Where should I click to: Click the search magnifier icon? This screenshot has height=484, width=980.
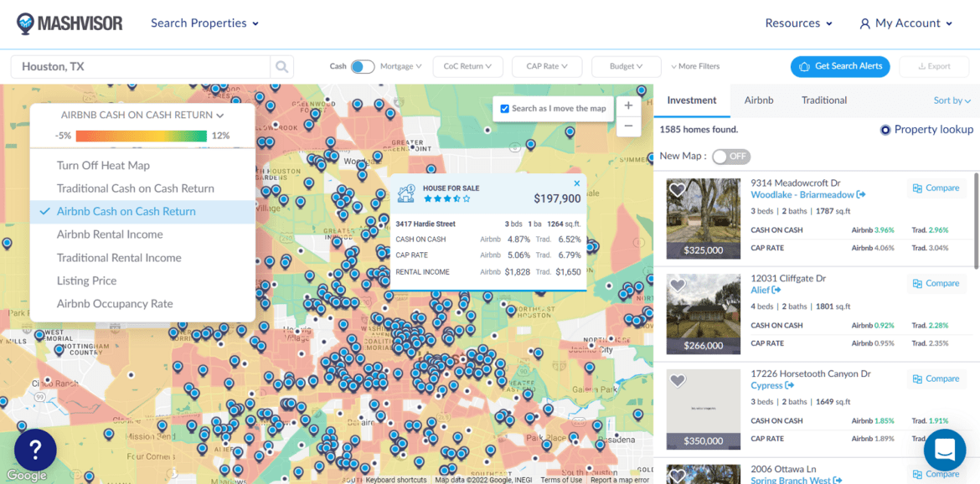(x=282, y=67)
